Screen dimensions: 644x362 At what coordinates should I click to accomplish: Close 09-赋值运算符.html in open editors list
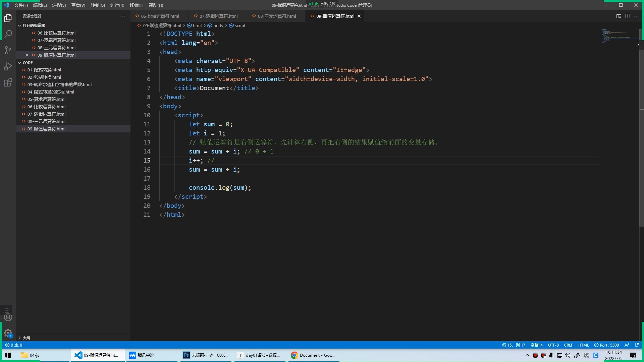click(x=27, y=55)
